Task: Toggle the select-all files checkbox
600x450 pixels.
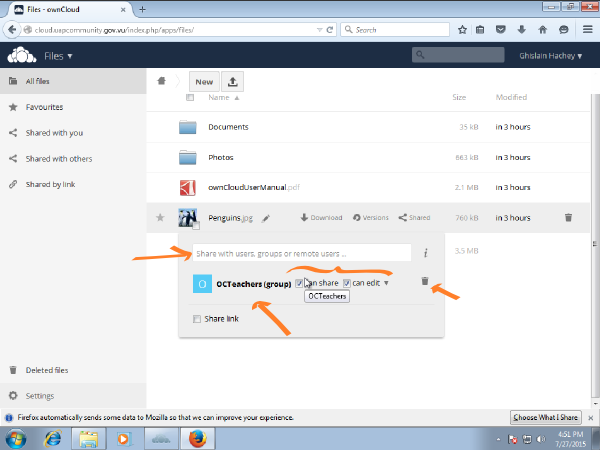Action: (x=190, y=98)
